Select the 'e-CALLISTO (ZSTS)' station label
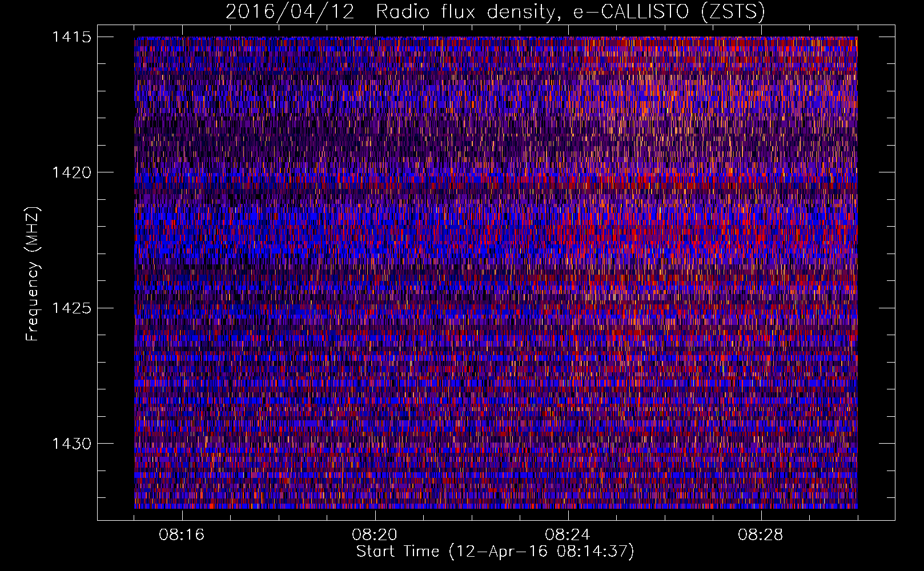Screen dimensions: 924x571 click(x=669, y=12)
